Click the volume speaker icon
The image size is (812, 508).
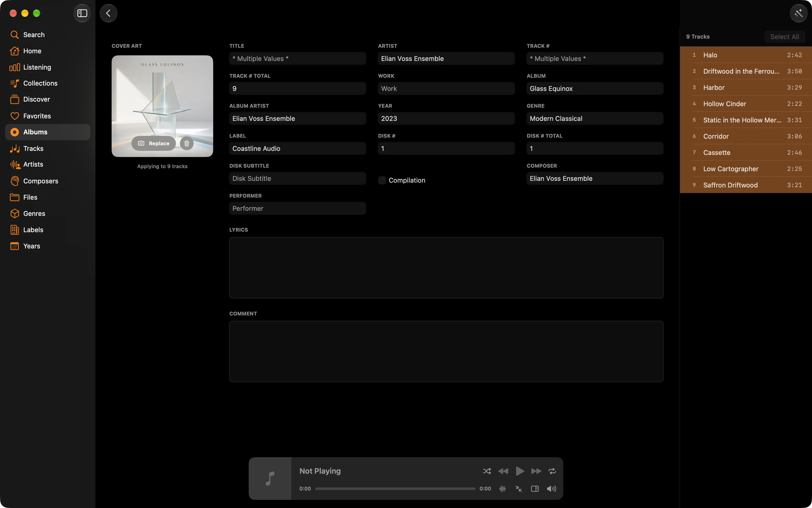[x=551, y=488]
